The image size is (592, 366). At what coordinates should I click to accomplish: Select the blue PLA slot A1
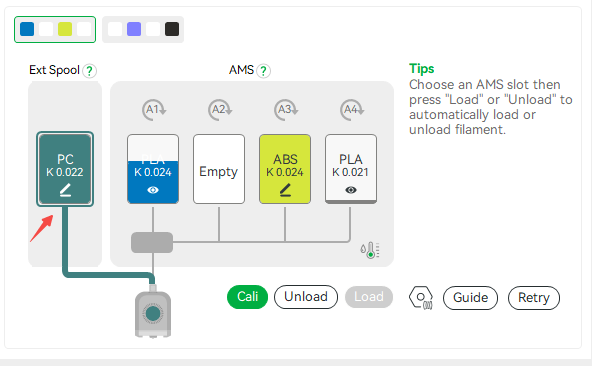153,169
